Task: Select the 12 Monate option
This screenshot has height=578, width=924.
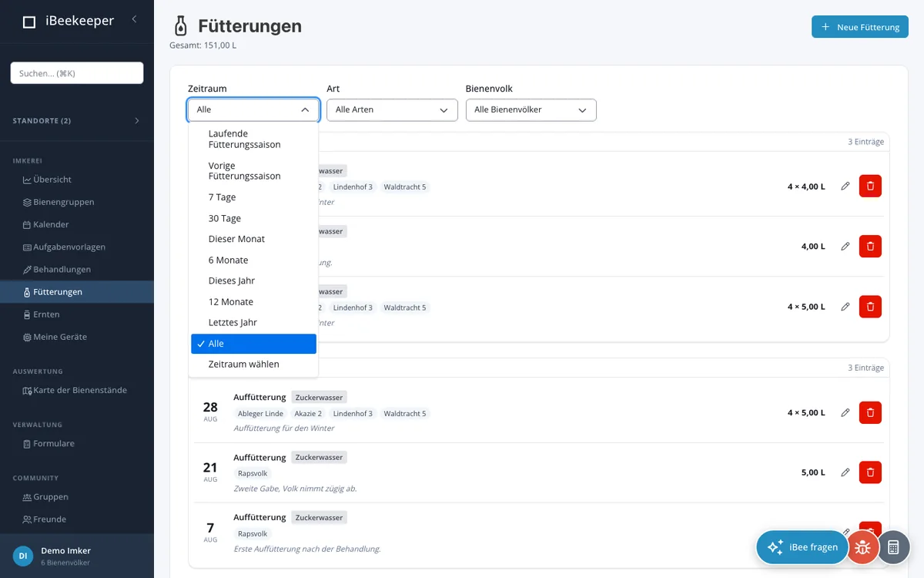Action: pos(253,301)
